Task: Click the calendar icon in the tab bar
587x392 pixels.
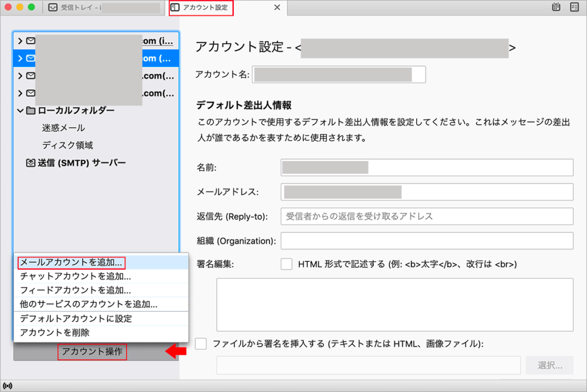Action: tap(555, 7)
